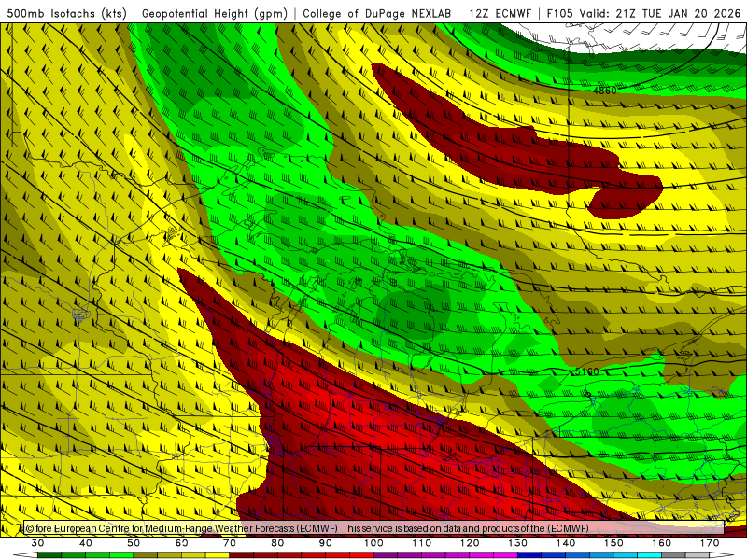747x560 pixels.
Task: Click the "12Z ECMWF" model run label
Action: pyautogui.click(x=500, y=13)
